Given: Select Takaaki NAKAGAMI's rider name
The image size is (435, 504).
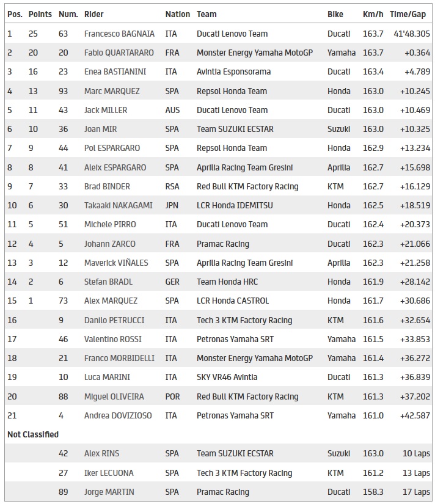Looking at the screenshot, I should pos(118,205).
